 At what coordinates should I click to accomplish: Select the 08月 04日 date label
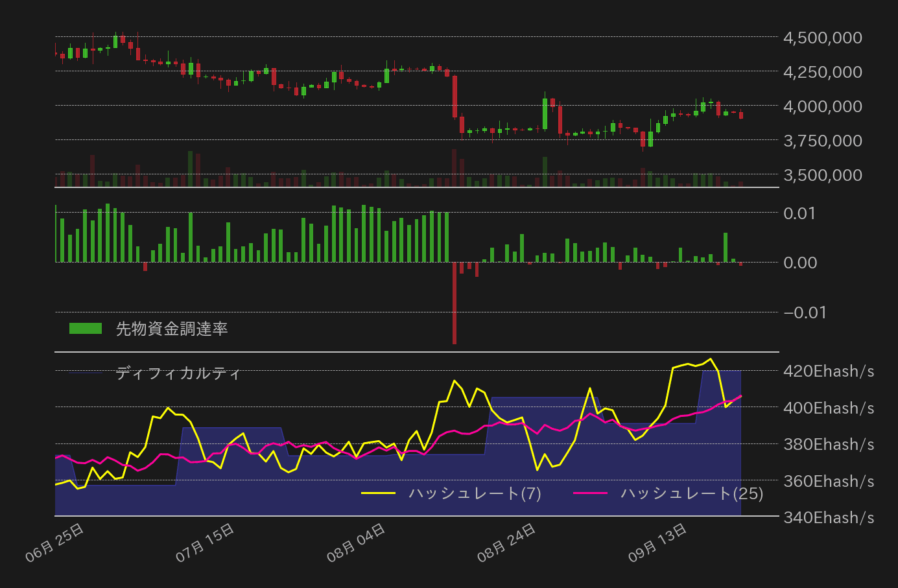pyautogui.click(x=356, y=537)
